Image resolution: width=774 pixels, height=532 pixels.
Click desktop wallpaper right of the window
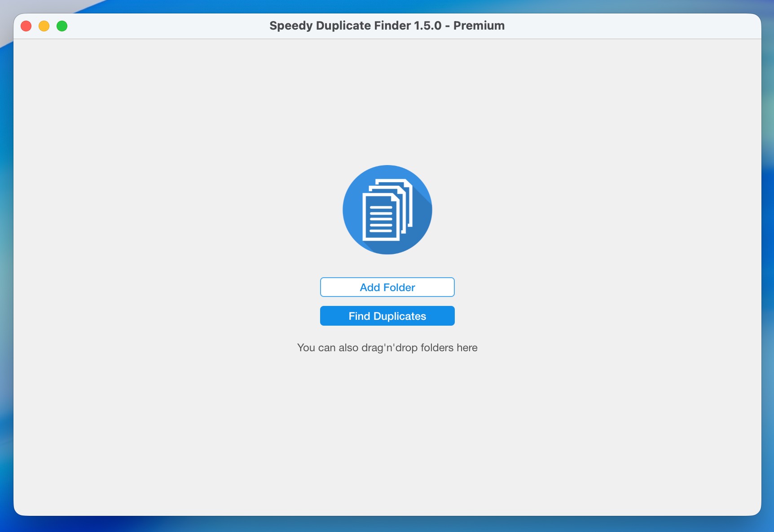[x=768, y=269]
